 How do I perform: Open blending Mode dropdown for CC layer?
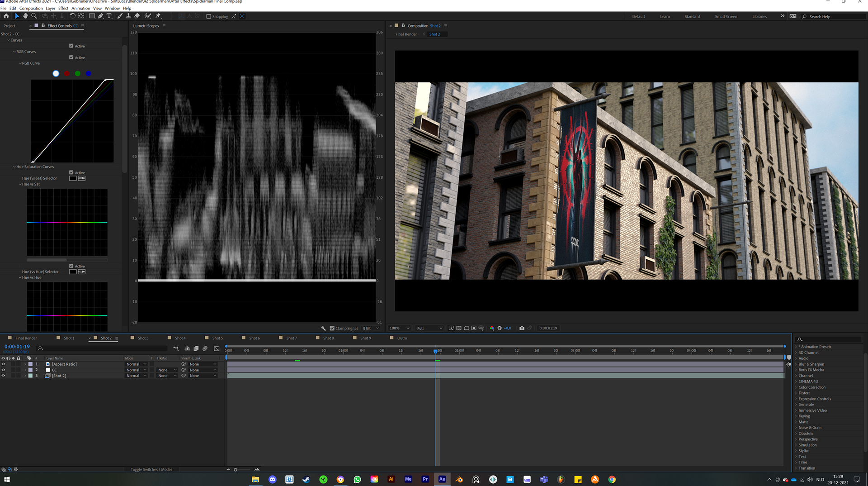[137, 370]
